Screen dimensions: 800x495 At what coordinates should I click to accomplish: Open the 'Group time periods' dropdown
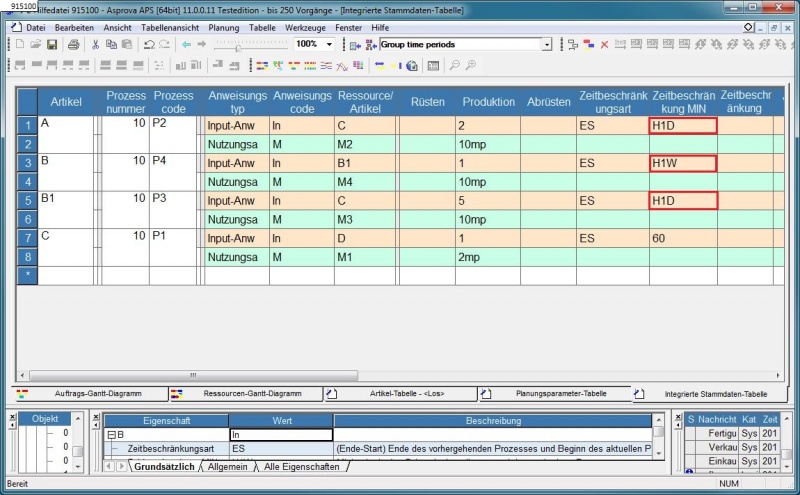(x=546, y=45)
